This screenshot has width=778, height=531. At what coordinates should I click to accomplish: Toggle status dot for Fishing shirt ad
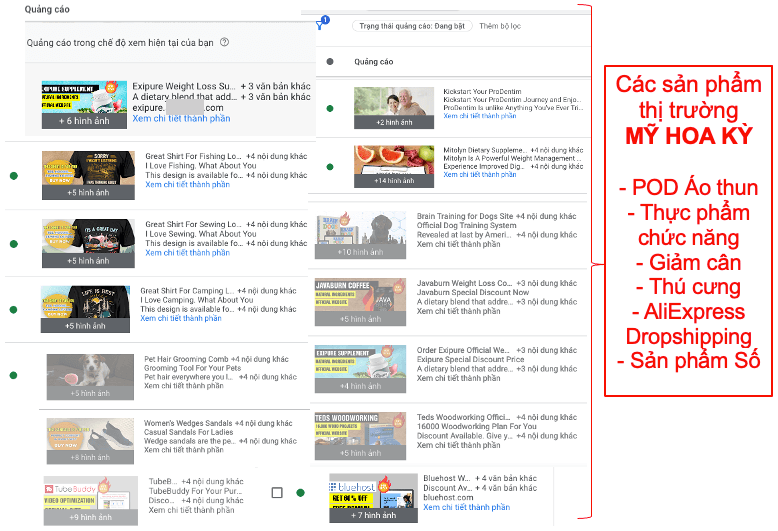click(x=14, y=176)
